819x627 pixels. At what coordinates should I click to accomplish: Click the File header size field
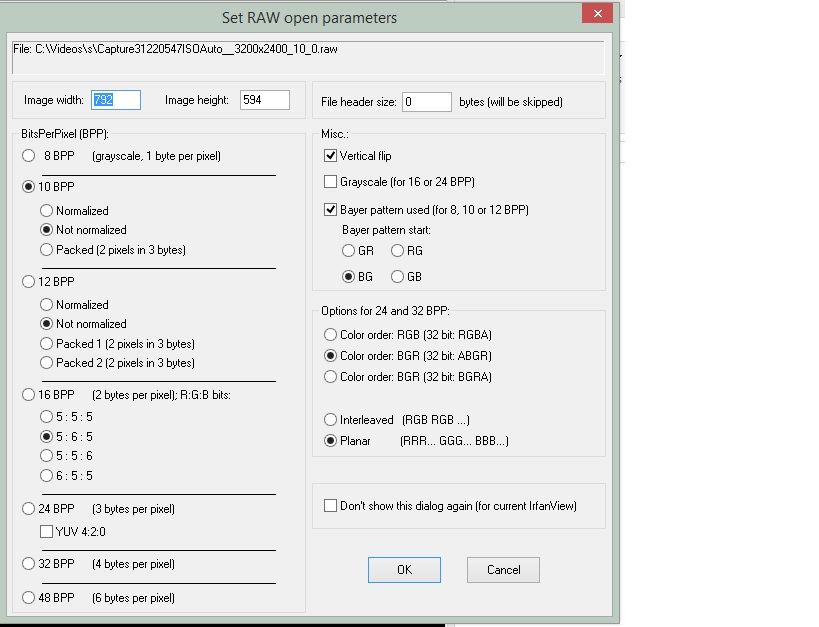tap(427, 102)
